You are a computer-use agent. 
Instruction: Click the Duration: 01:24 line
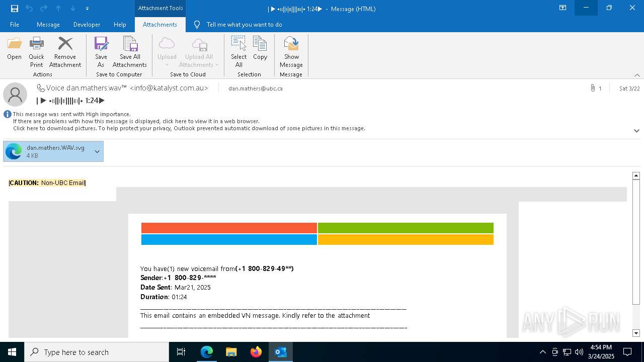pyautogui.click(x=164, y=297)
